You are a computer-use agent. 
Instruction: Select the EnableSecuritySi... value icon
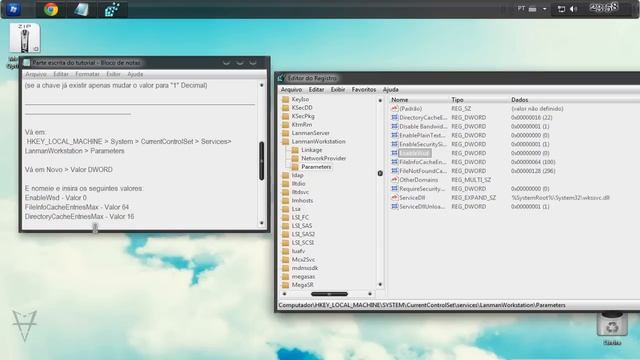[x=395, y=144]
